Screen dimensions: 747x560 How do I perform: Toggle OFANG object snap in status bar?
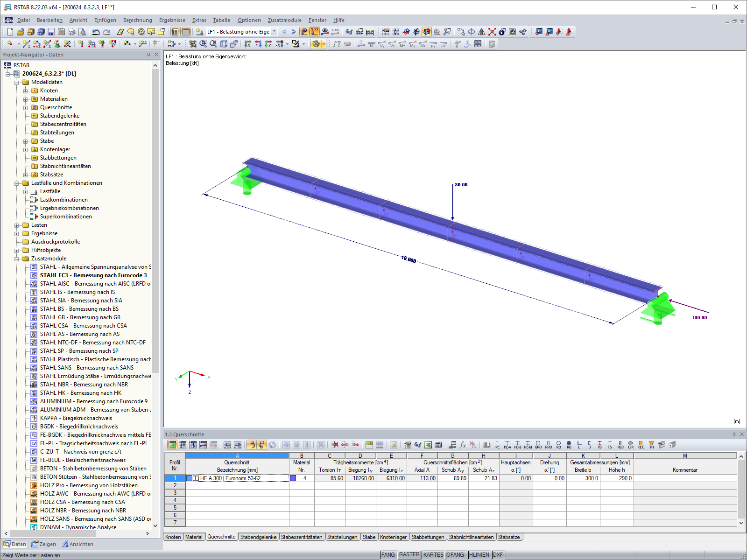click(455, 555)
